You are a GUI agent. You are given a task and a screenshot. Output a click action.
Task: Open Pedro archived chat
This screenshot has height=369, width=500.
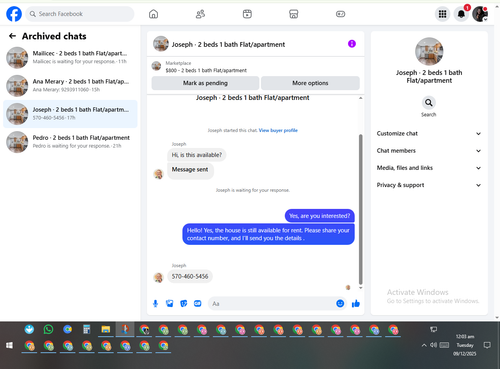pos(70,142)
